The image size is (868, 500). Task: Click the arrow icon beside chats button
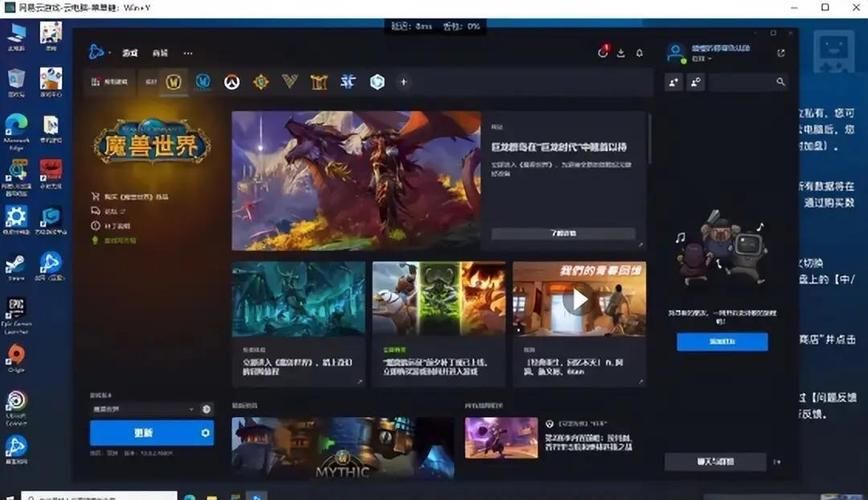coord(778,462)
